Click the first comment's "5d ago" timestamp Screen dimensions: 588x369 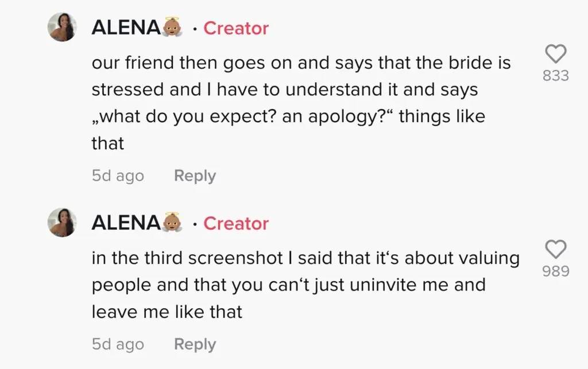coord(118,176)
